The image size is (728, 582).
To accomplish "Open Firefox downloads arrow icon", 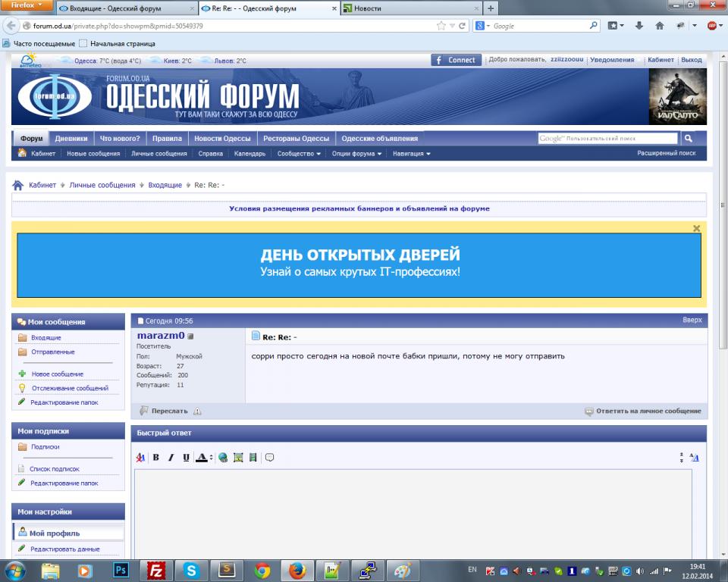I will point(639,26).
